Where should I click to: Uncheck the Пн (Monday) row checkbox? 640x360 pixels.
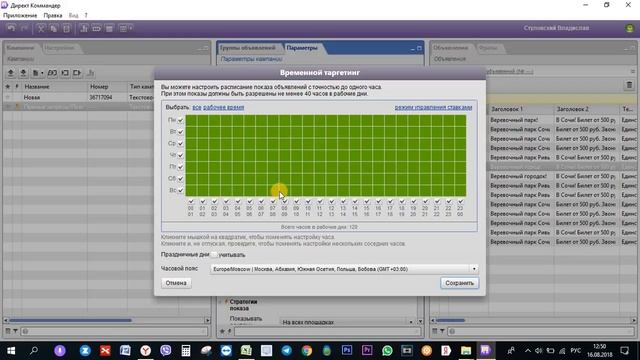click(x=180, y=120)
